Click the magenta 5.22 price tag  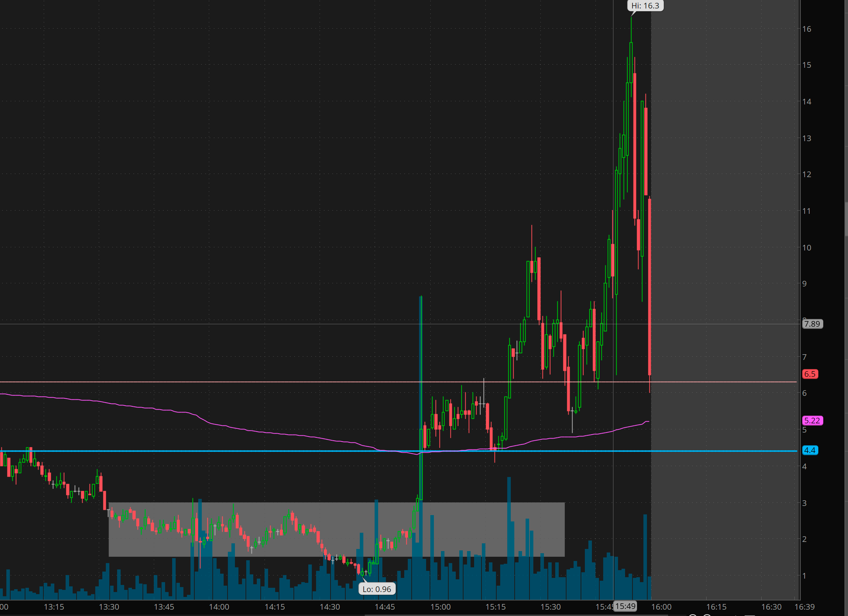pyautogui.click(x=812, y=421)
